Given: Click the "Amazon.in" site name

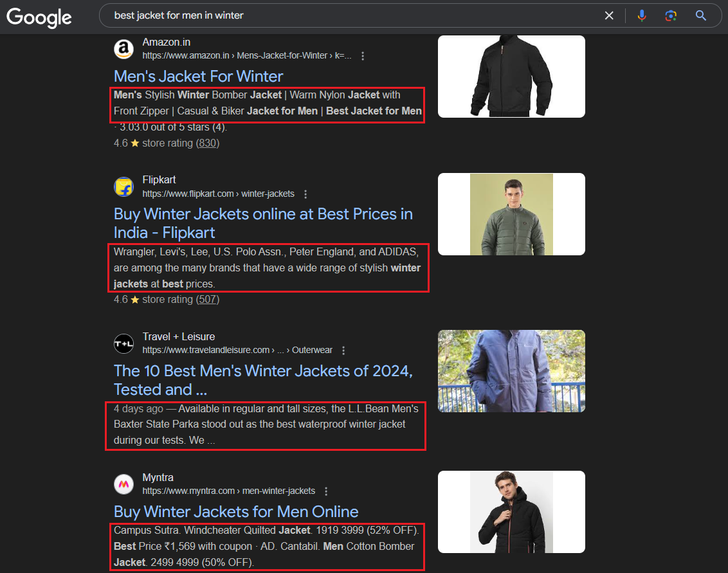Looking at the screenshot, I should click(x=166, y=42).
